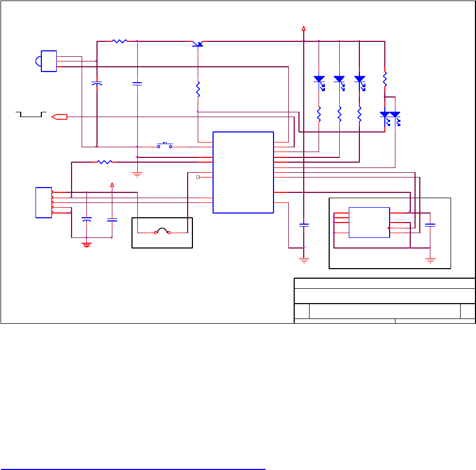Click vertical resistor beneath the transistor base
This screenshot has height=470, width=476.
(x=198, y=90)
